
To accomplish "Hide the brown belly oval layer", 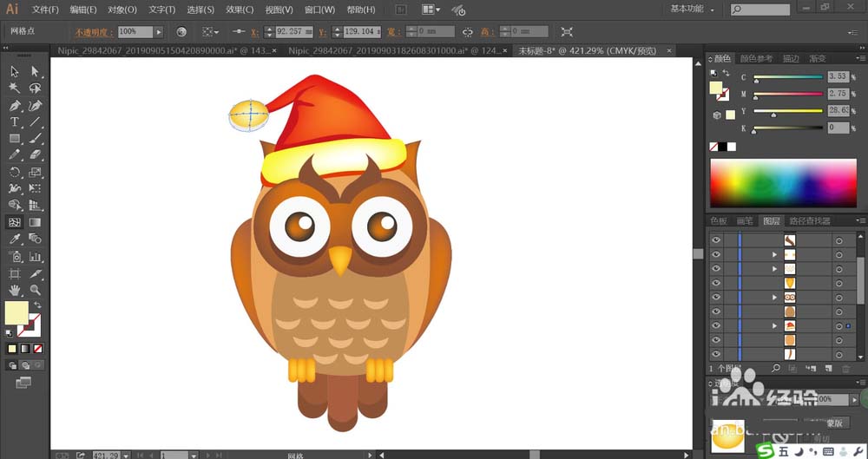I will pyautogui.click(x=716, y=311).
